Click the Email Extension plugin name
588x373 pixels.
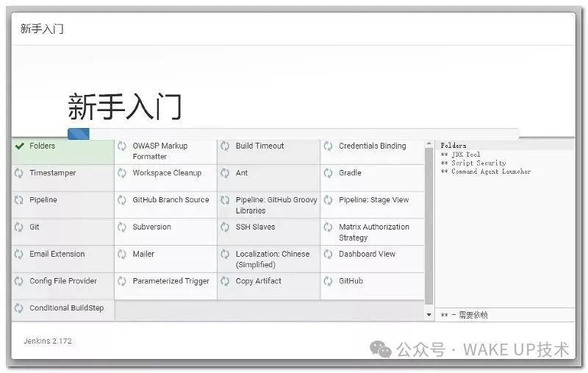tap(57, 254)
